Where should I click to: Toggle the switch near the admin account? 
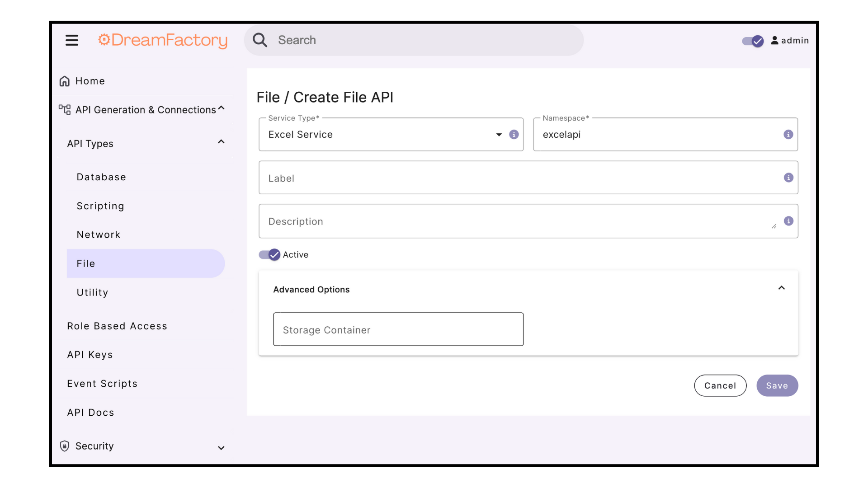752,41
